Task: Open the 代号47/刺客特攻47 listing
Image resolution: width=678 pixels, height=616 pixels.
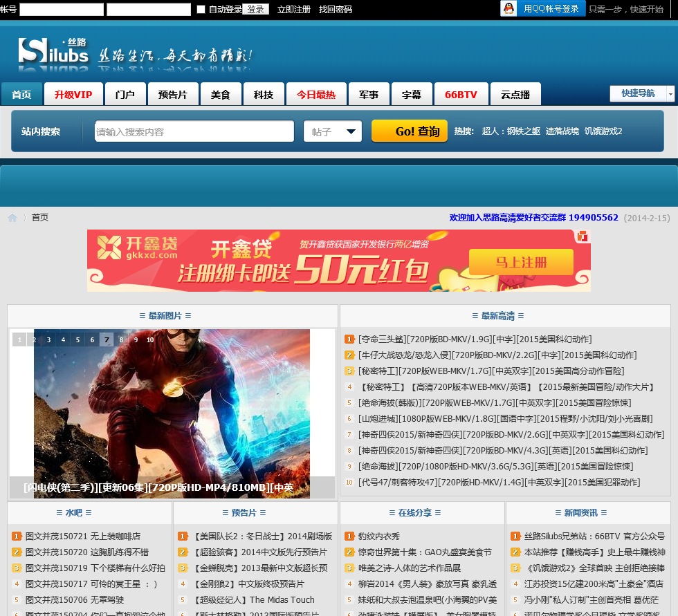Action: click(499, 482)
